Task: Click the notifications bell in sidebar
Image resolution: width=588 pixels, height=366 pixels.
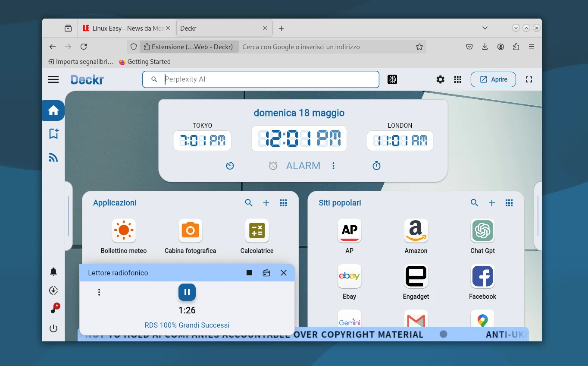Action: coord(53,272)
